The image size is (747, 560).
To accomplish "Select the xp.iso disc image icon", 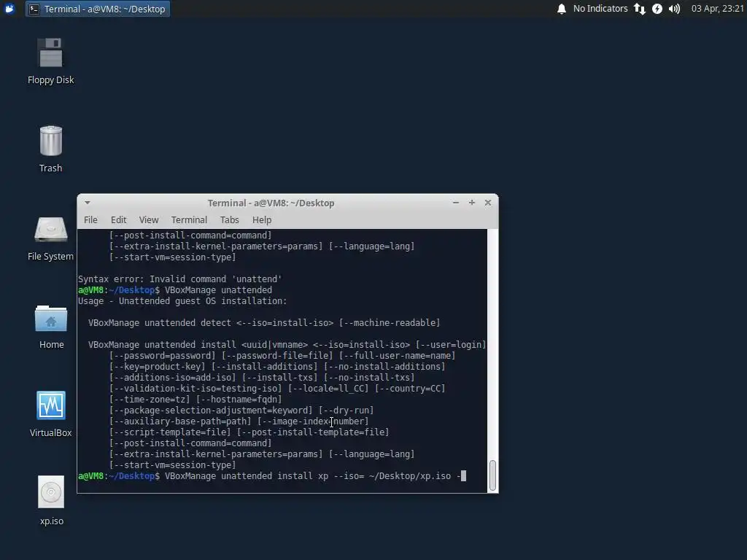I will 51,492.
